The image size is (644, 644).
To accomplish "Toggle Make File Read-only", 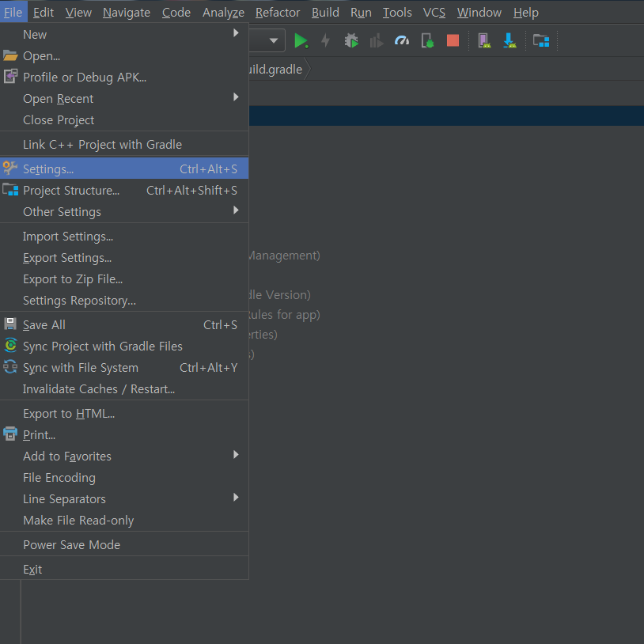I will point(78,521).
